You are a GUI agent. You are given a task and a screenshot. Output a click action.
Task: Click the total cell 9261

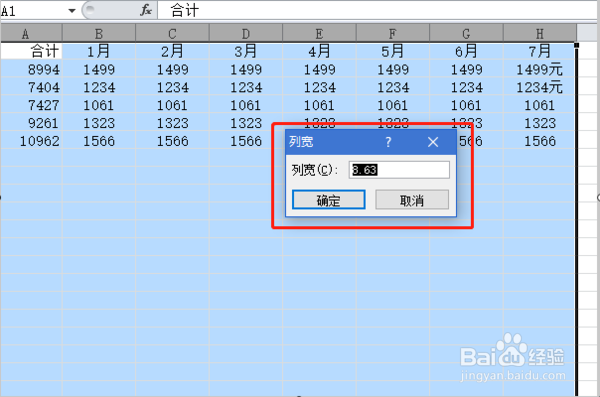click(31, 123)
